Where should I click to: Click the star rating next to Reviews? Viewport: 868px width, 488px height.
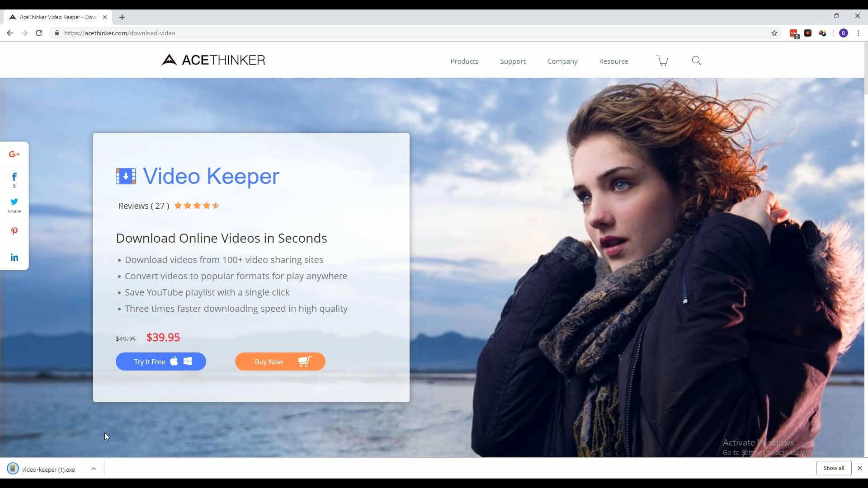coord(196,206)
